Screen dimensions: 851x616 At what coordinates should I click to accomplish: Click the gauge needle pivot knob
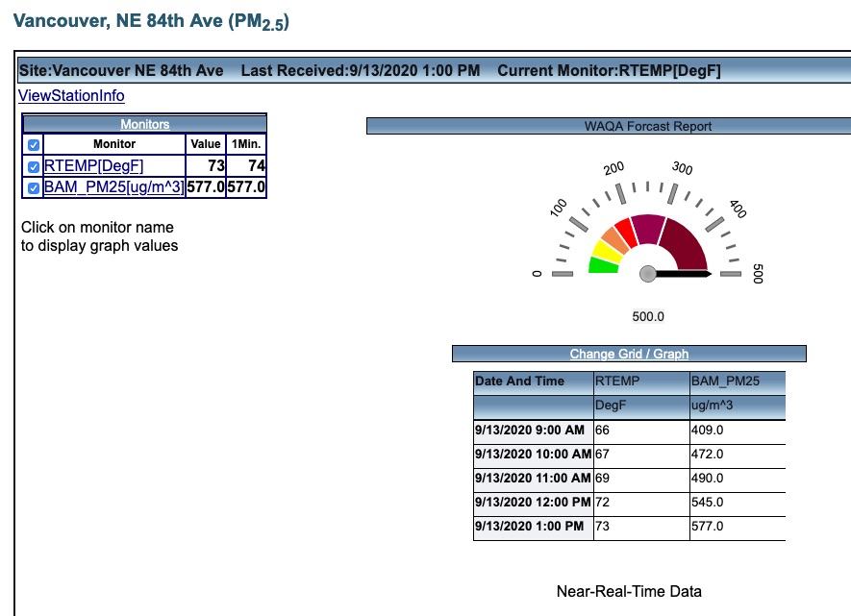pyautogui.click(x=647, y=274)
